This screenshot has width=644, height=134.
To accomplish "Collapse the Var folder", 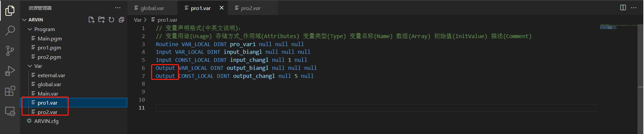I will (30, 66).
